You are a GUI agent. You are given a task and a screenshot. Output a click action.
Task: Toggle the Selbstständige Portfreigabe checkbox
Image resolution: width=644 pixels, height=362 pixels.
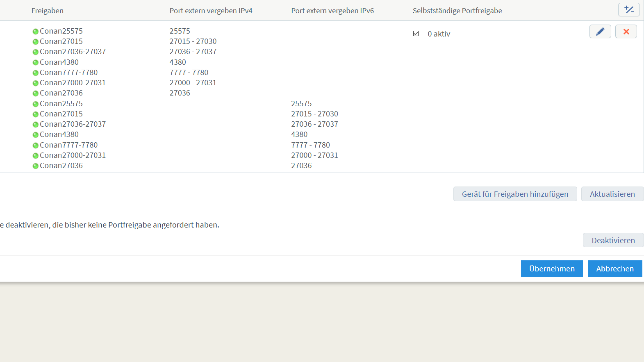tap(416, 34)
